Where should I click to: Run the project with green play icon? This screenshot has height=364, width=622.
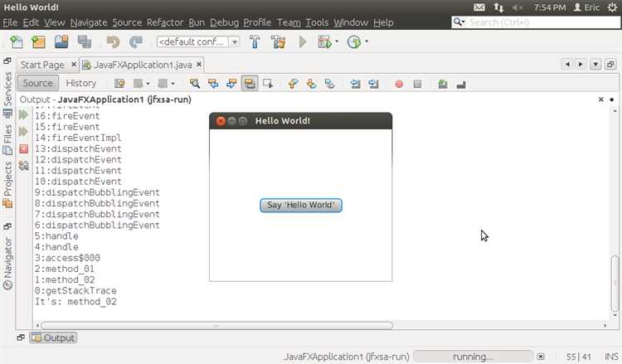pos(303,41)
